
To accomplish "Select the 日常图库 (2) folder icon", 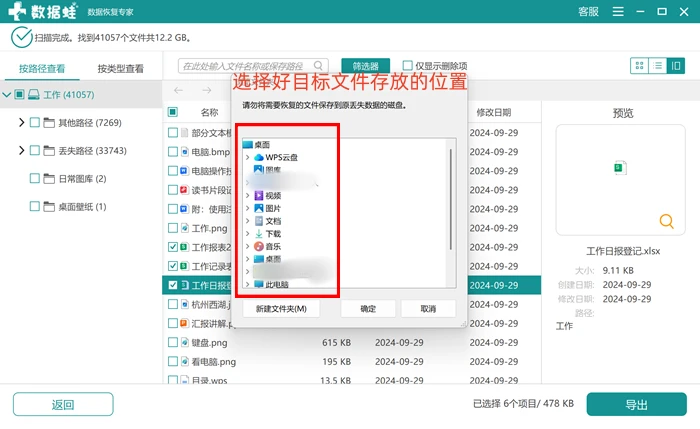I will coord(49,179).
